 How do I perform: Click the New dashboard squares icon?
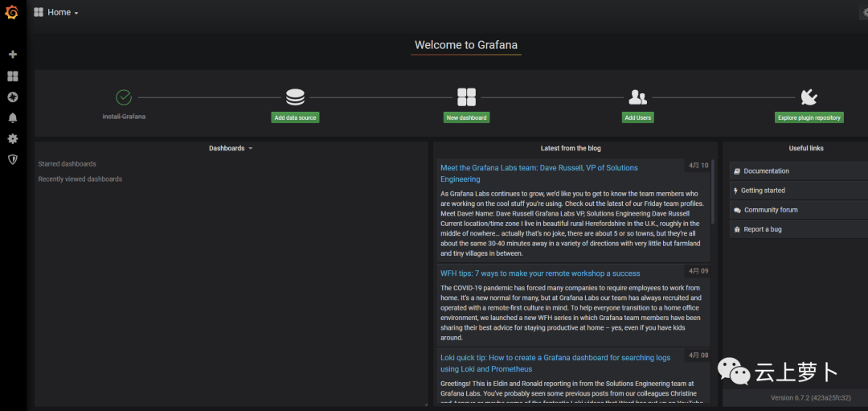(467, 97)
